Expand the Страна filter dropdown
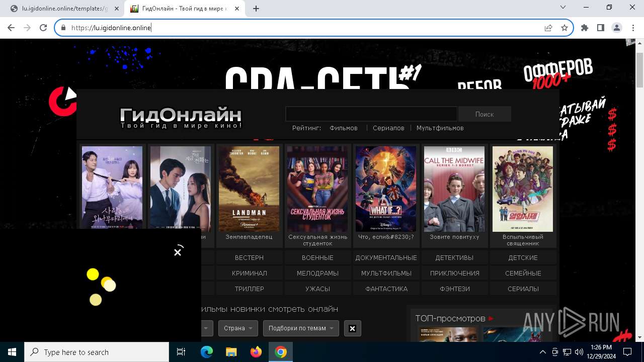644x362 pixels. point(238,328)
